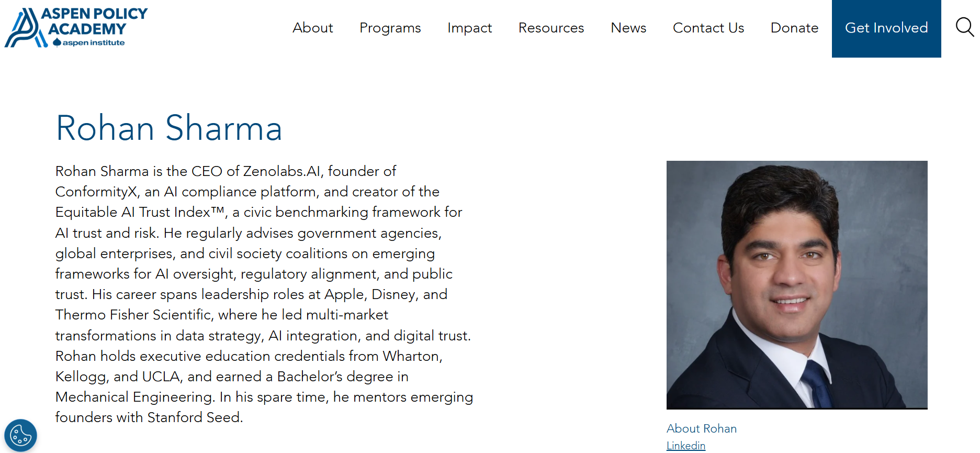Click the Stanford Seed mention in the bio
This screenshot has height=453, width=980.
(x=194, y=417)
